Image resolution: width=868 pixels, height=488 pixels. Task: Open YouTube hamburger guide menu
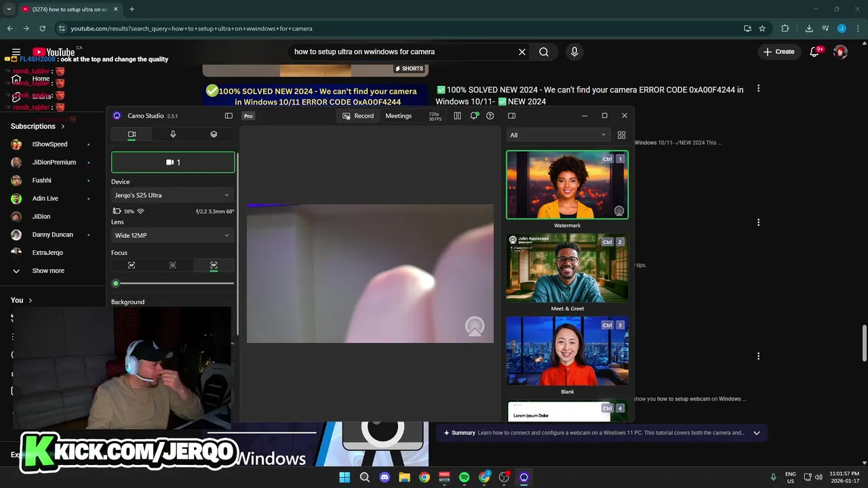pos(16,52)
